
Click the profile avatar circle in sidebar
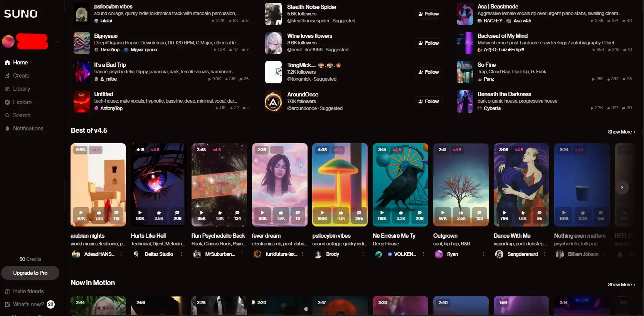8,42
